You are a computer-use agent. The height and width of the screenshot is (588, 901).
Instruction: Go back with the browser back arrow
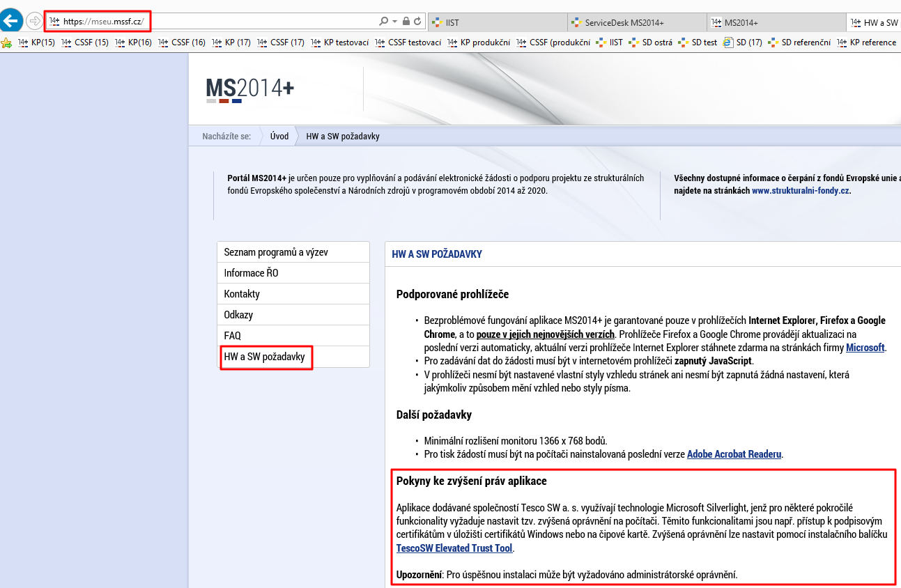10,21
